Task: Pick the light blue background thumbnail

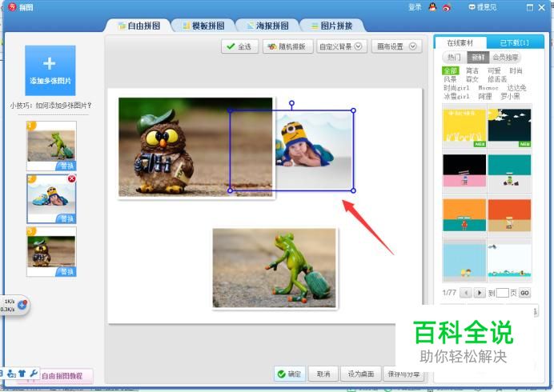Action: (x=464, y=260)
